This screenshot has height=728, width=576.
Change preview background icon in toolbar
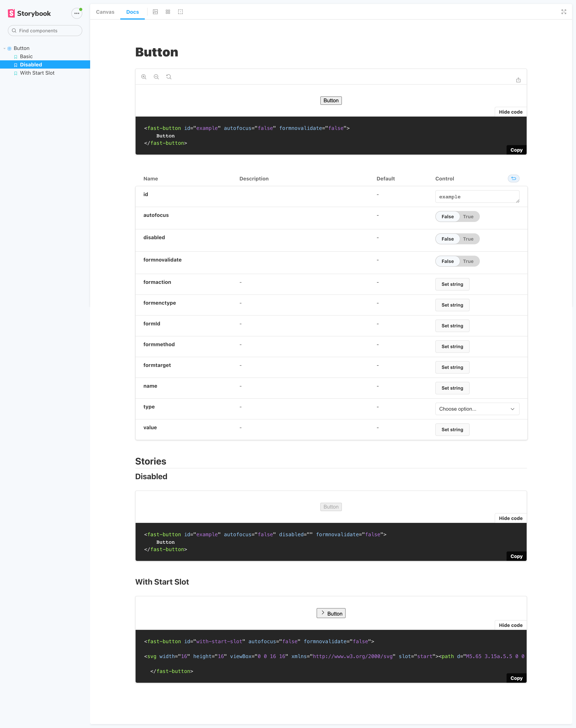(155, 12)
